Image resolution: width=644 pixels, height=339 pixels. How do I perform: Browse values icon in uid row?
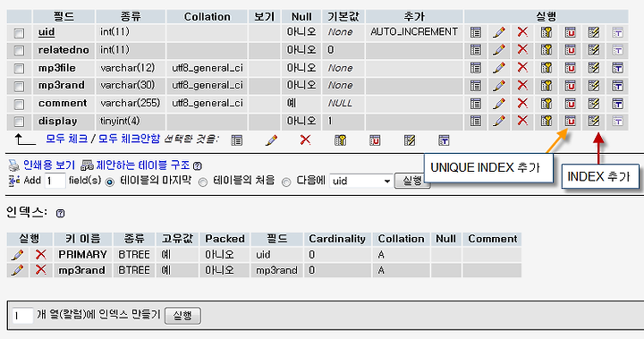point(476,32)
